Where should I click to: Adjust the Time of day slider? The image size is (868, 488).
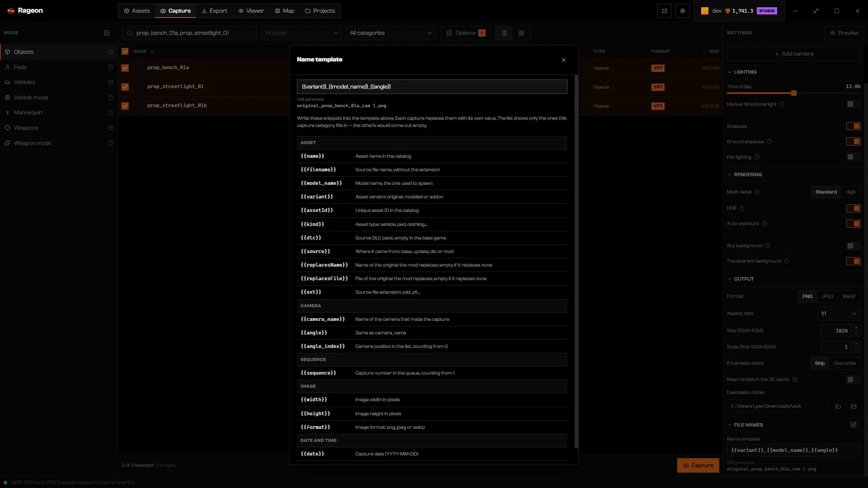point(793,93)
